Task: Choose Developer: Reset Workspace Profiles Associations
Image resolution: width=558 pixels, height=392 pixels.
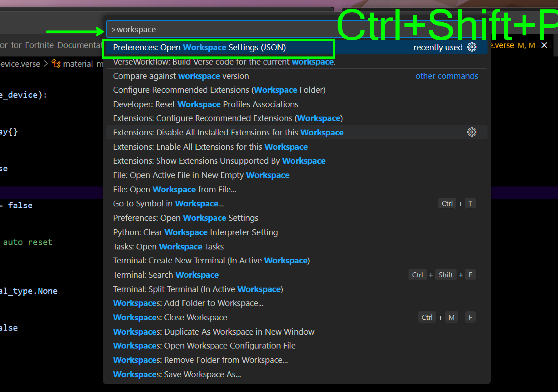Action: (205, 104)
